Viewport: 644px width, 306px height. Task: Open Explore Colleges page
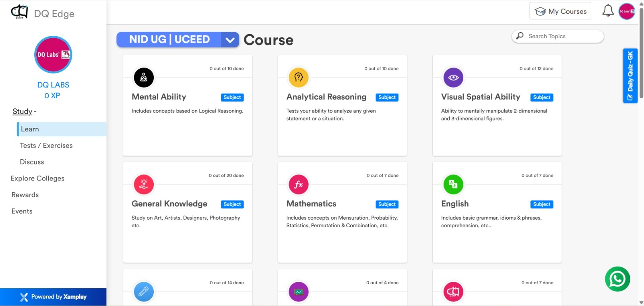37,179
